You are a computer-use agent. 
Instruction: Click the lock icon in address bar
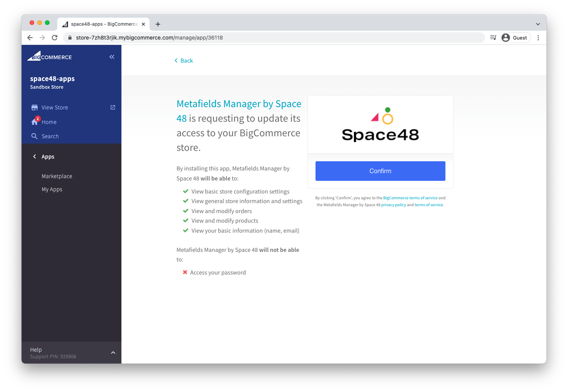[70, 38]
